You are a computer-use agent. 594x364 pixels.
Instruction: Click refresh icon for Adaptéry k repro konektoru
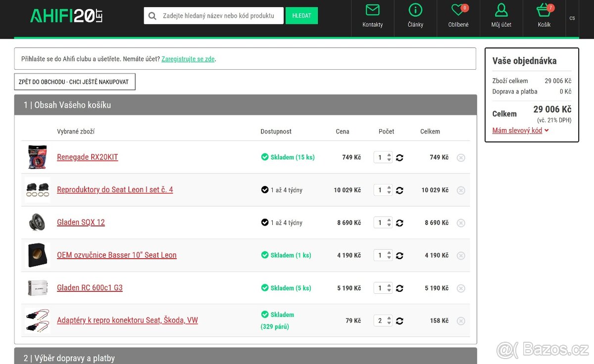click(399, 321)
